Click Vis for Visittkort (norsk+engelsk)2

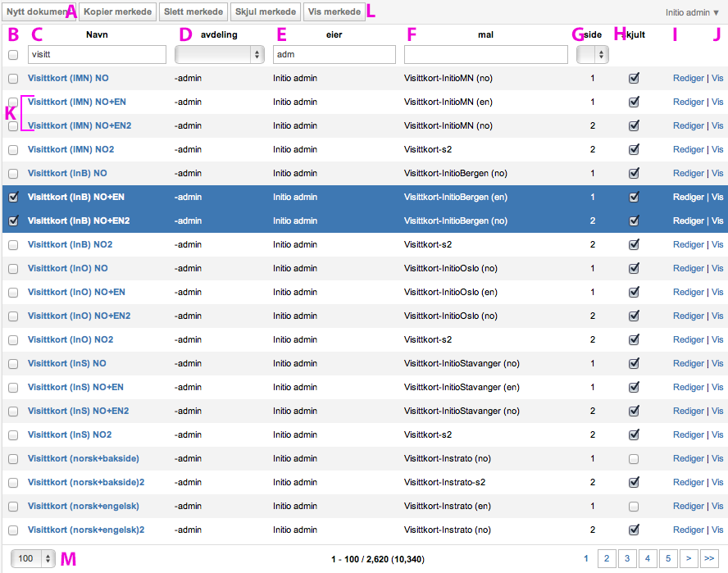pos(717,530)
